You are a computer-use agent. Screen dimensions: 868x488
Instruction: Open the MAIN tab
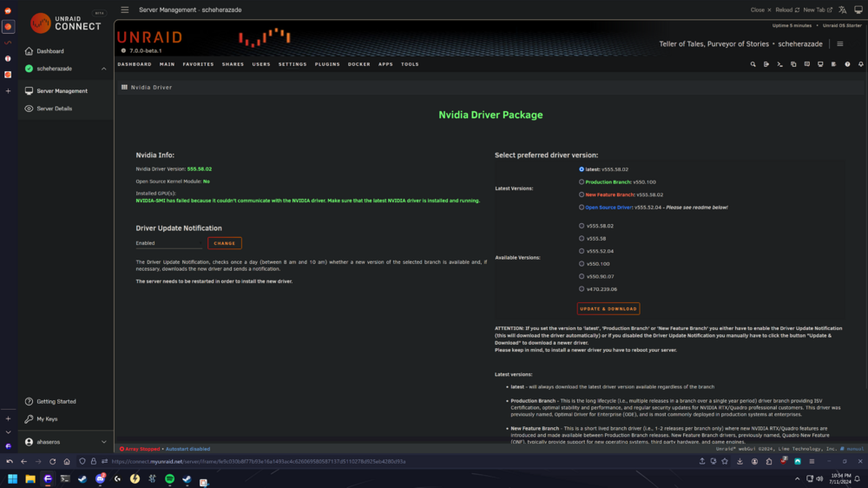[x=168, y=64]
